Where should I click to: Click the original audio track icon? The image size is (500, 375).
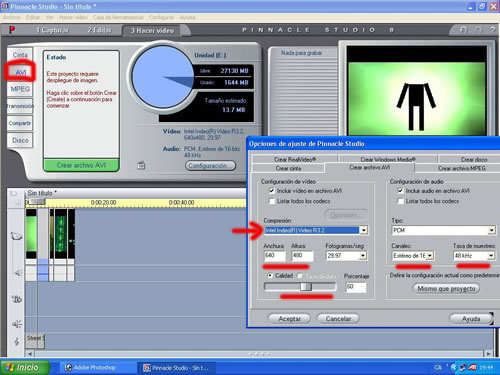[18, 273]
